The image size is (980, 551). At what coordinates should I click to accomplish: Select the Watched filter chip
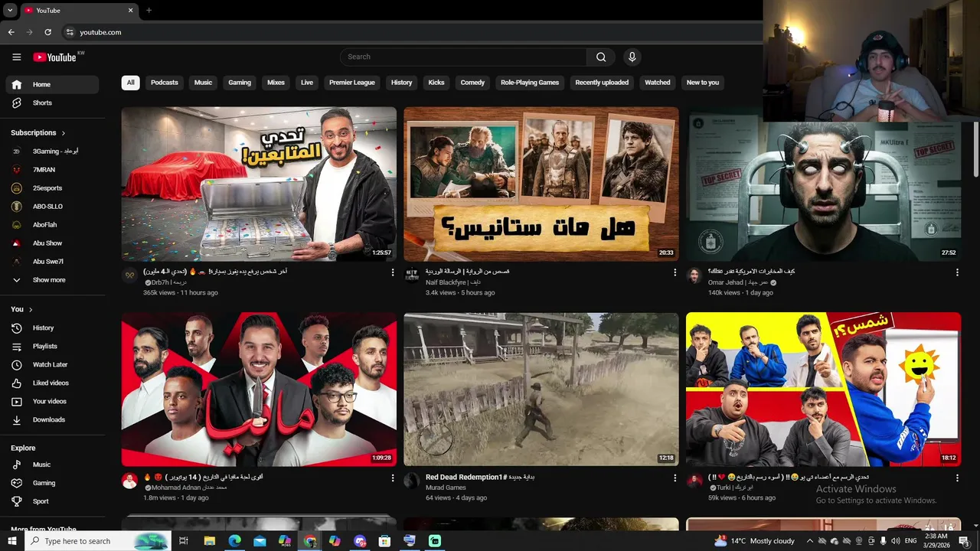coord(657,83)
